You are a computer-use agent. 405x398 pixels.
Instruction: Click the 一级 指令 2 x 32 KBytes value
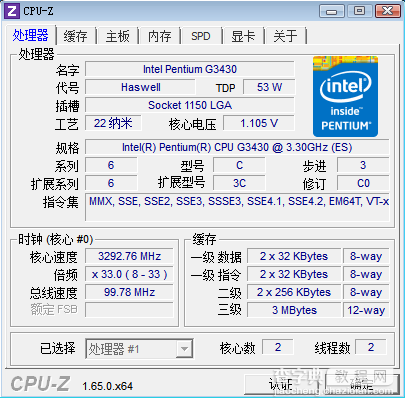point(294,274)
